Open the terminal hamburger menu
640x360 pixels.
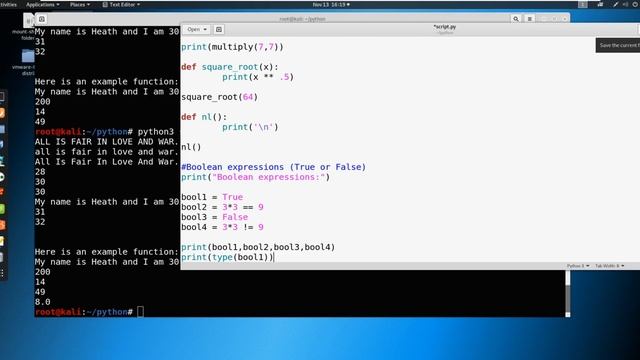pos(529,19)
